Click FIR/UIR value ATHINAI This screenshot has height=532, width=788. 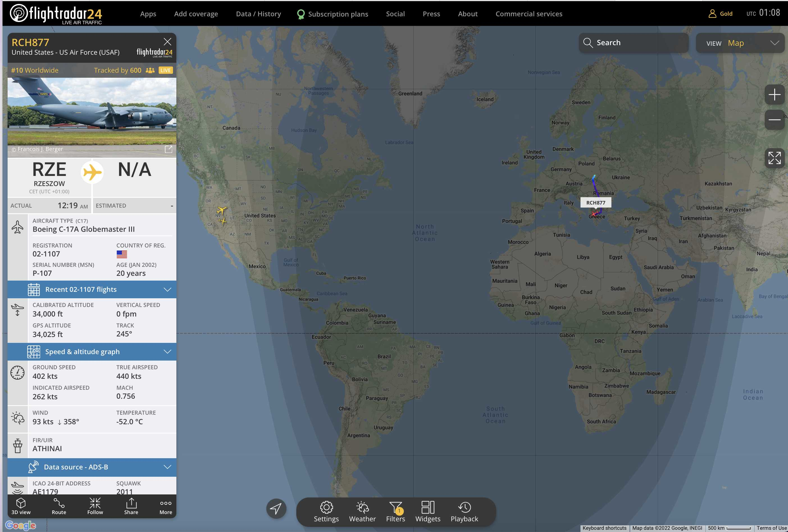(47, 449)
